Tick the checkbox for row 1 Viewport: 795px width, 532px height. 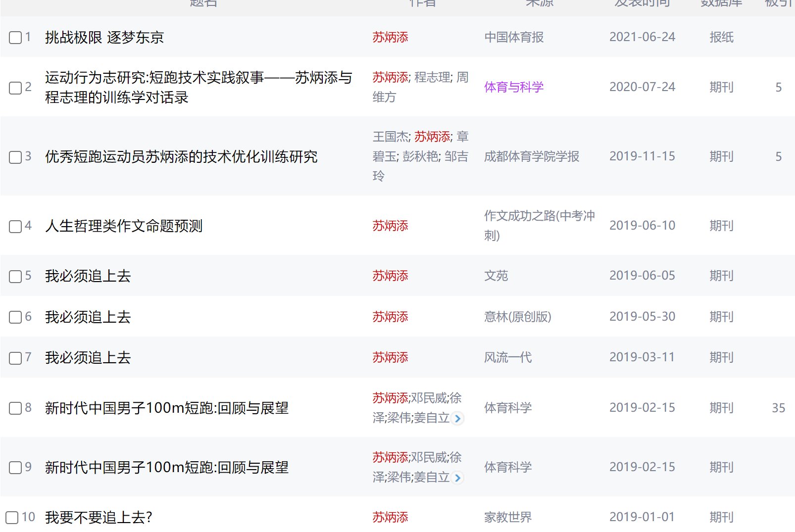click(15, 38)
